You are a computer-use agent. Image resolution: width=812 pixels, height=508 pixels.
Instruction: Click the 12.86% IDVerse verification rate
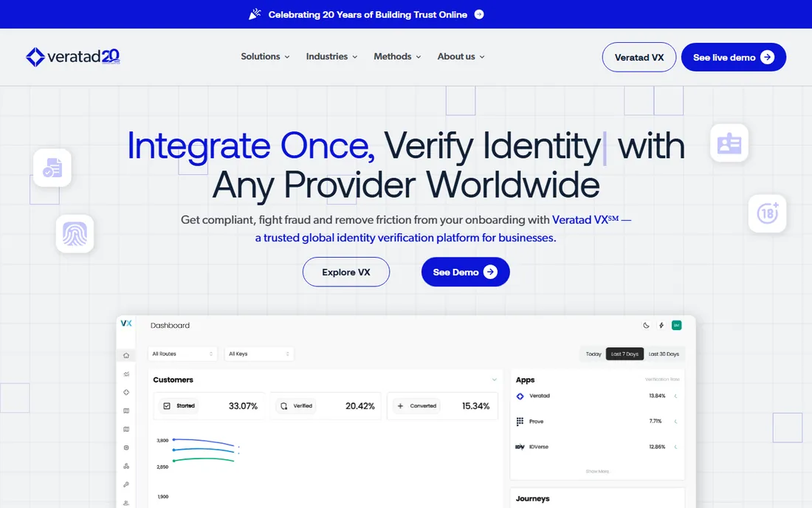[x=657, y=447]
